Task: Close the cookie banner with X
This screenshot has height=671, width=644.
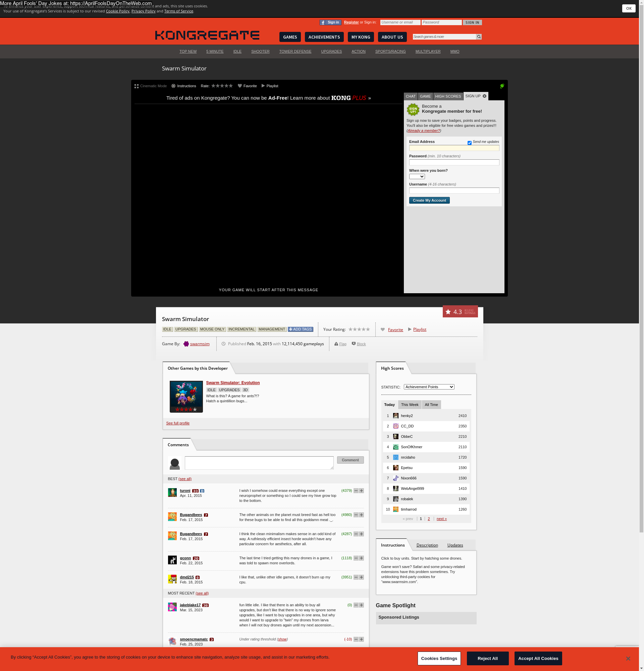Action: point(628,658)
